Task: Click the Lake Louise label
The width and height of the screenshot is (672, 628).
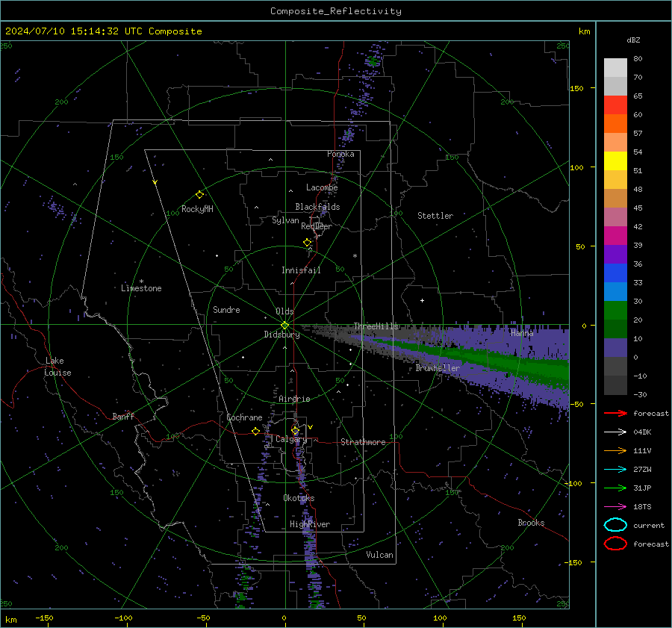Action: pyautogui.click(x=57, y=367)
